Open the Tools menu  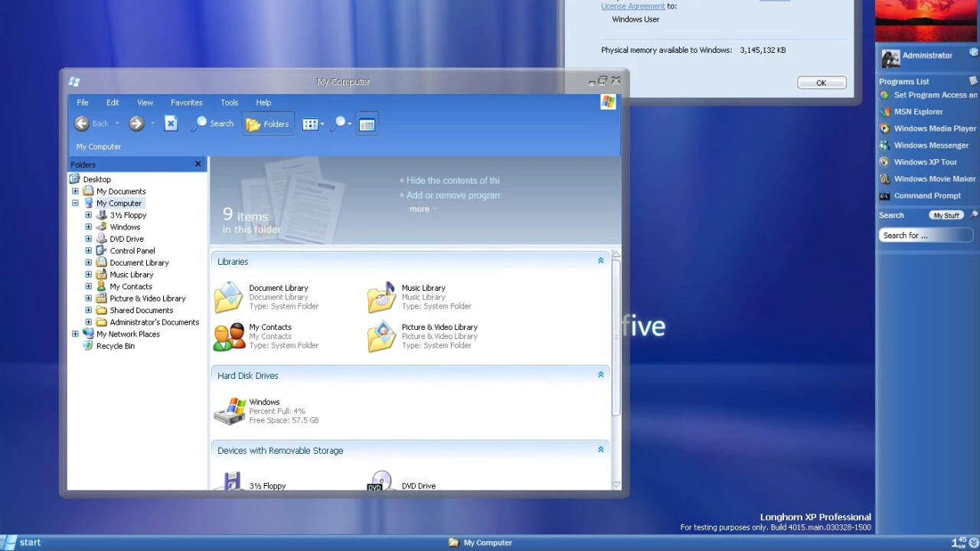tap(229, 103)
